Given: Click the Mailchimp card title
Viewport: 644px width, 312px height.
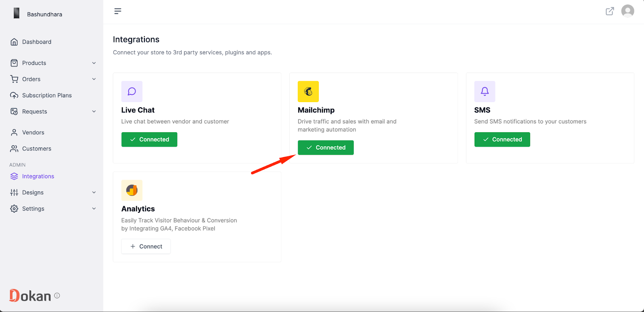Looking at the screenshot, I should 316,110.
